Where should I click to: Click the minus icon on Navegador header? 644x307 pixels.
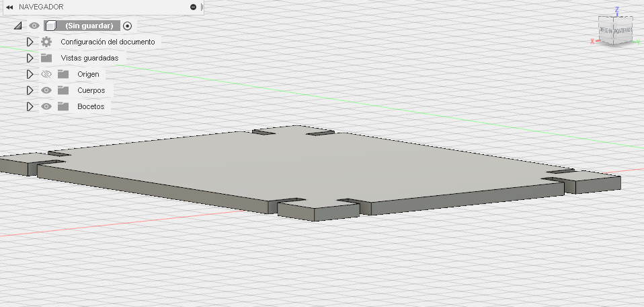pos(194,7)
